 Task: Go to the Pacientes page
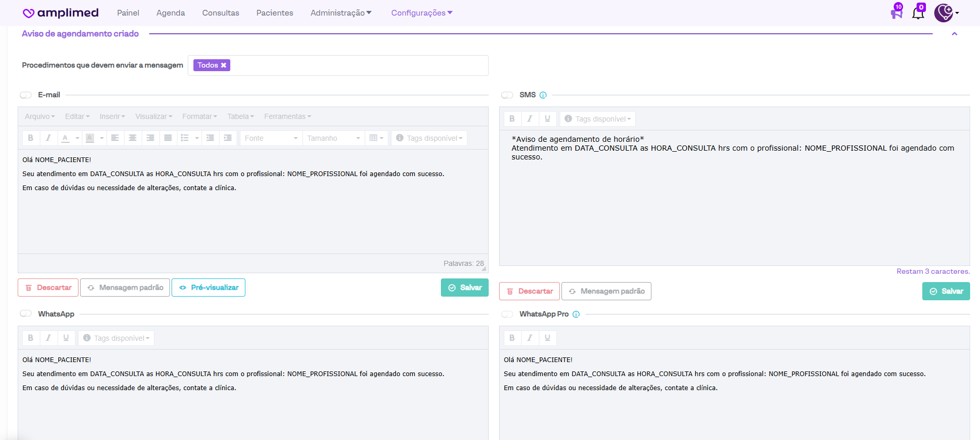pos(275,13)
